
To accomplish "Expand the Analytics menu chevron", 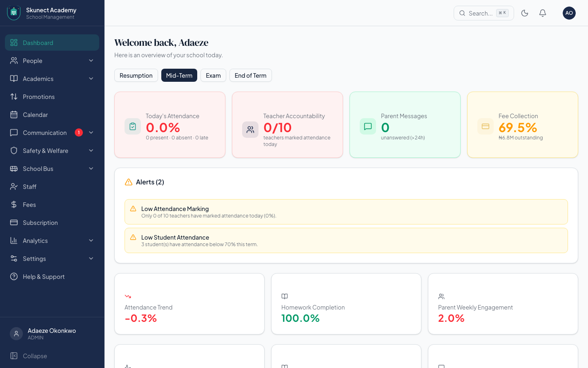I will pyautogui.click(x=91, y=240).
